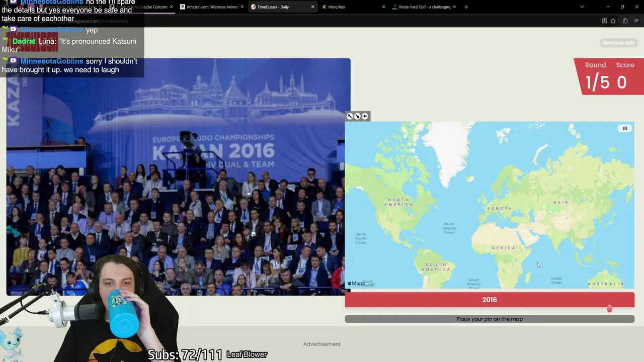Screen dimensions: 644x362
Task: Click the South America map label
Action: 436,267
